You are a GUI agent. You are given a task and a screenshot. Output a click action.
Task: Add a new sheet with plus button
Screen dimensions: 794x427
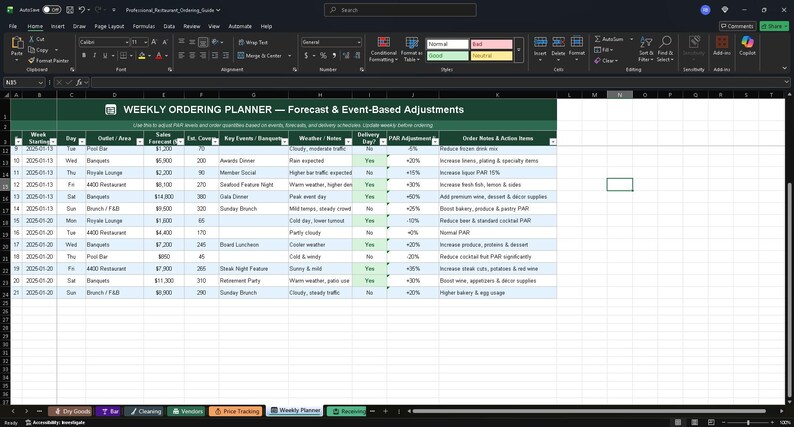tap(385, 411)
